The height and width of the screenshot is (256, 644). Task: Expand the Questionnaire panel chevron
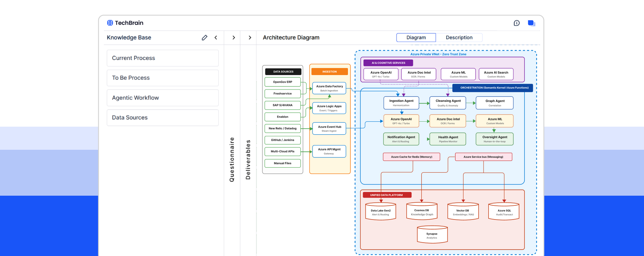[233, 38]
